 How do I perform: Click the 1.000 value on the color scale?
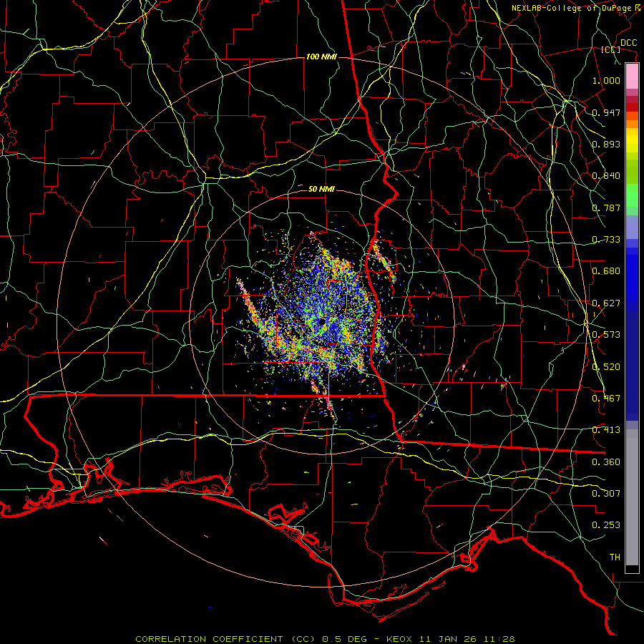[x=606, y=80]
